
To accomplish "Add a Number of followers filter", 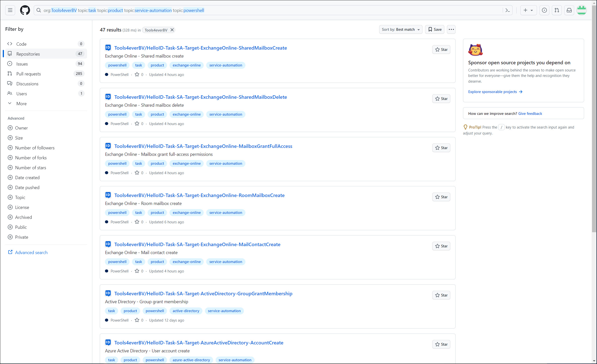I will 31,148.
